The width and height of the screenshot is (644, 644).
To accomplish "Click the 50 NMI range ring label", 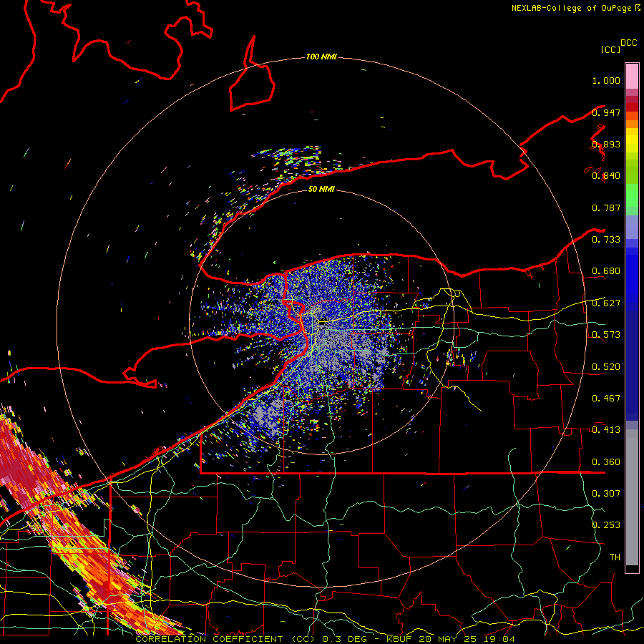I will tap(321, 189).
